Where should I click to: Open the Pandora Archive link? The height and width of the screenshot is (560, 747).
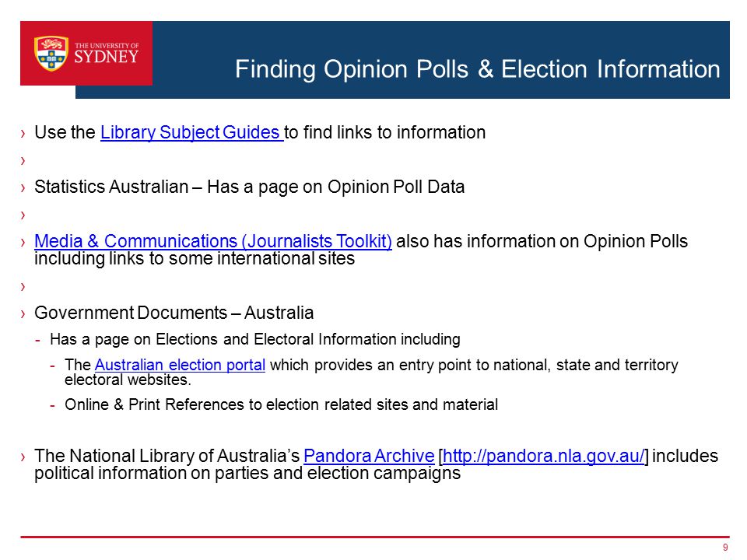point(369,456)
